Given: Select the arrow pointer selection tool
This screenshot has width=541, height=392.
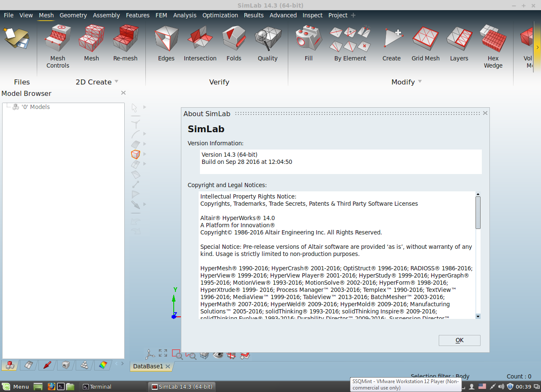Looking at the screenshot, I should click(135, 107).
